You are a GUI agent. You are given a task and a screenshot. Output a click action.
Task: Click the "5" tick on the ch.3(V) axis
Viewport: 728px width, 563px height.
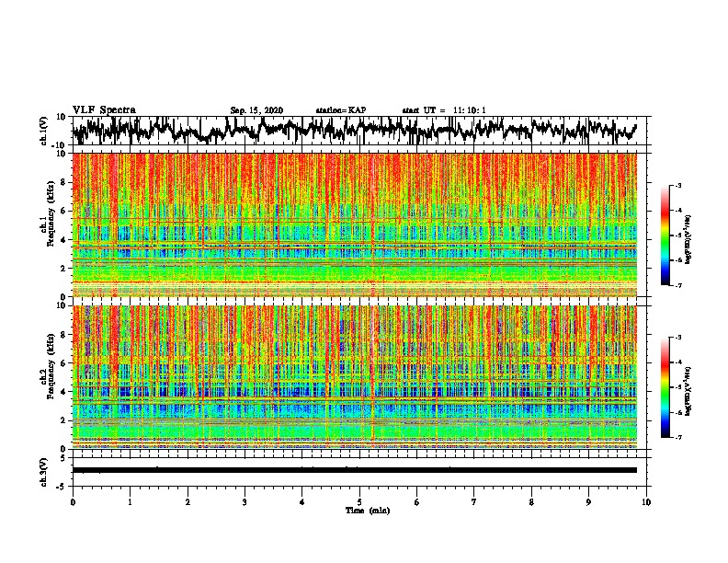click(64, 458)
